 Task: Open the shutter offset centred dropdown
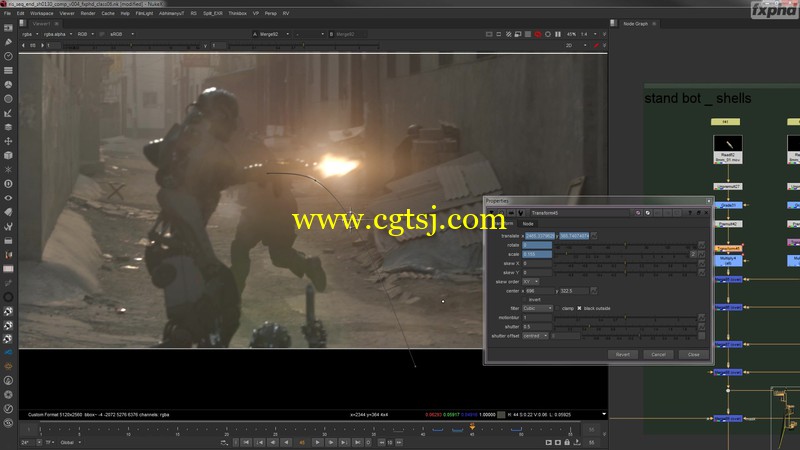(535, 336)
